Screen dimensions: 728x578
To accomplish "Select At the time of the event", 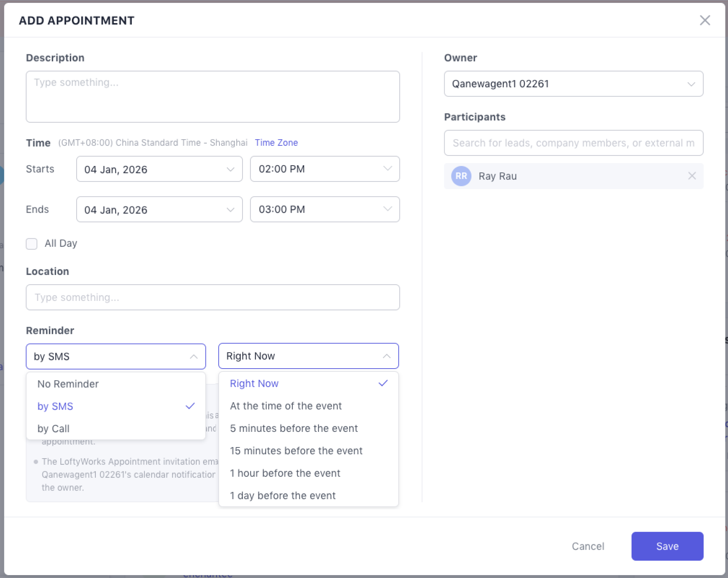I will (x=286, y=406).
